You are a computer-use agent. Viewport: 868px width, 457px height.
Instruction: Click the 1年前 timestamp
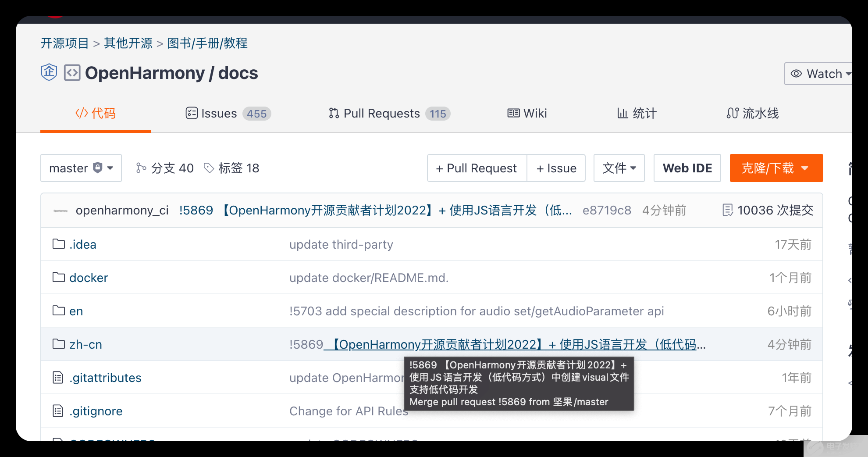click(797, 378)
